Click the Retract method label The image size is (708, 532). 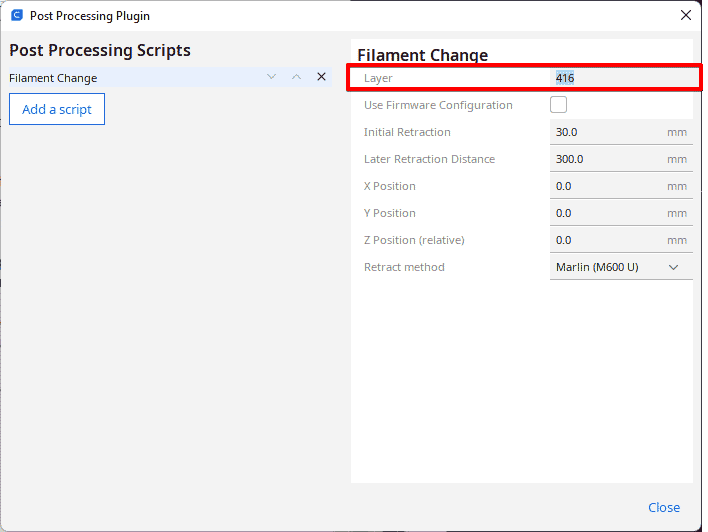tap(404, 267)
